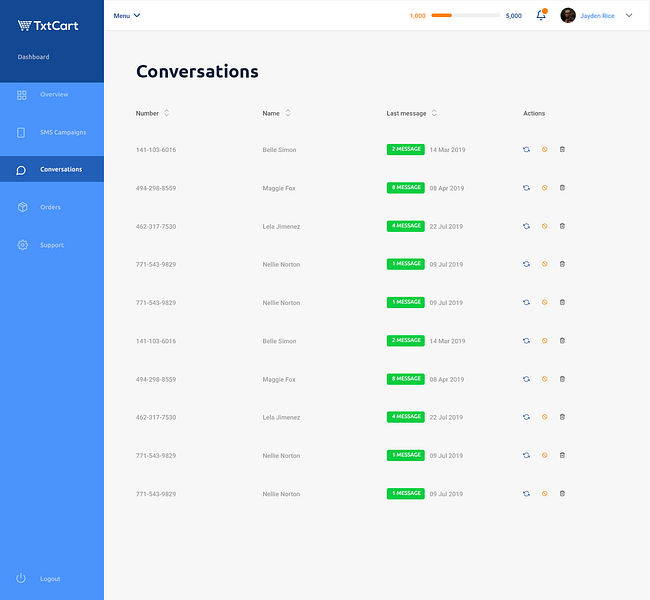Screen dimensions: 650x600
Task: Select Conversations in the sidebar
Action: tap(61, 169)
